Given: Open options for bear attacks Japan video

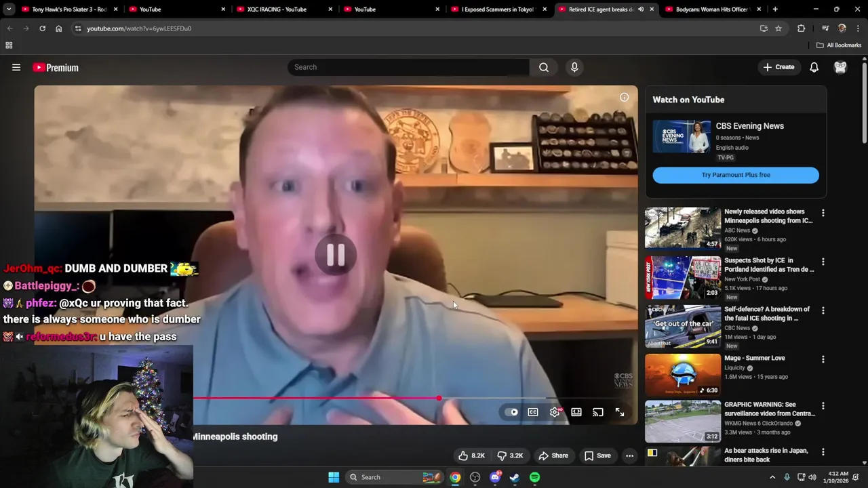Looking at the screenshot, I should pos(823,451).
